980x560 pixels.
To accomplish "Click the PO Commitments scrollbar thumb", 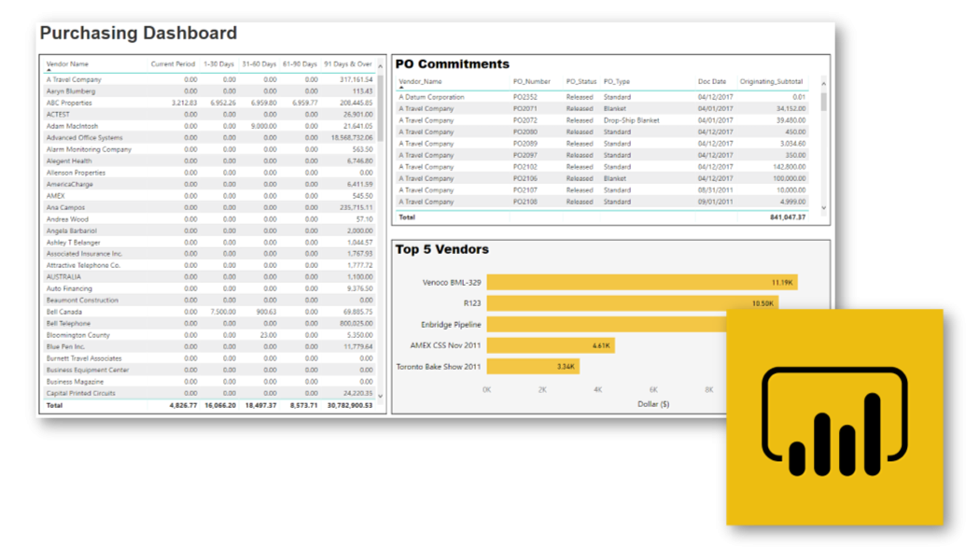I will point(824,102).
